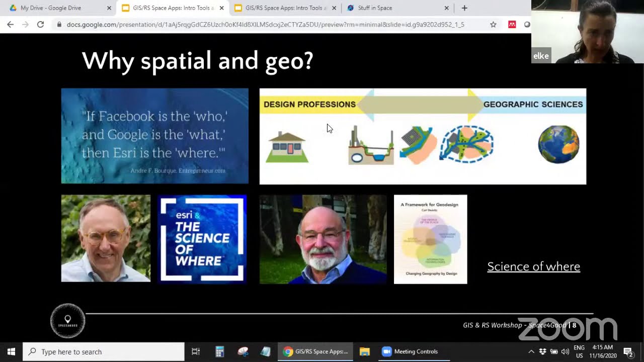Open a new browser tab
The height and width of the screenshot is (362, 644).
point(464,8)
